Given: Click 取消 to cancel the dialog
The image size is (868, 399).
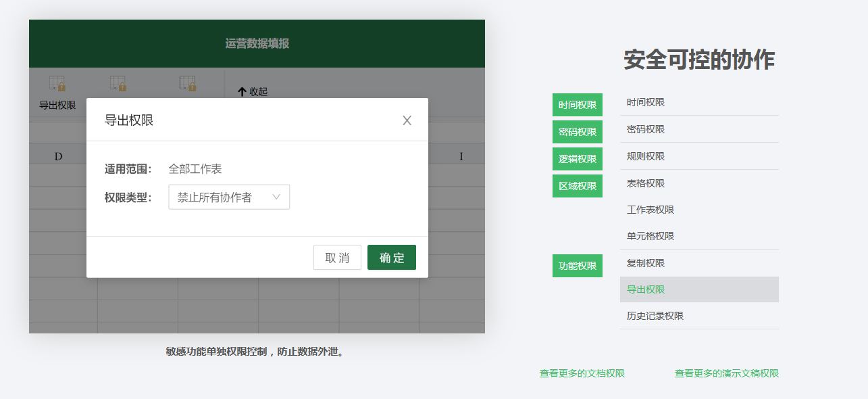Looking at the screenshot, I should [x=337, y=258].
